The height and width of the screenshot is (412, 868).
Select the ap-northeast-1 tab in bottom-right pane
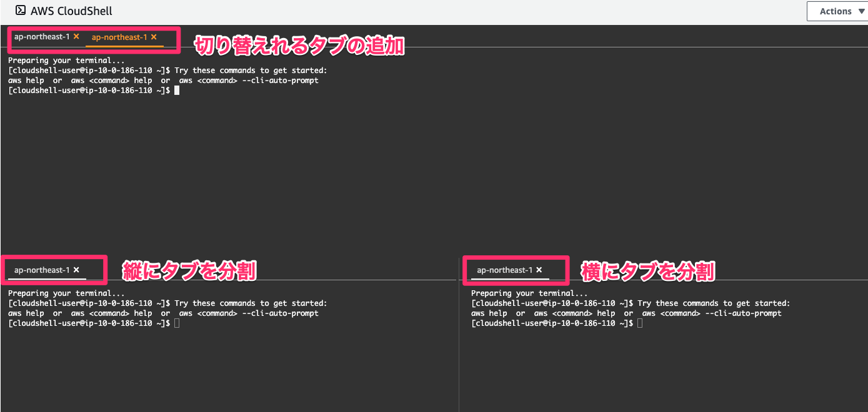[x=504, y=270]
